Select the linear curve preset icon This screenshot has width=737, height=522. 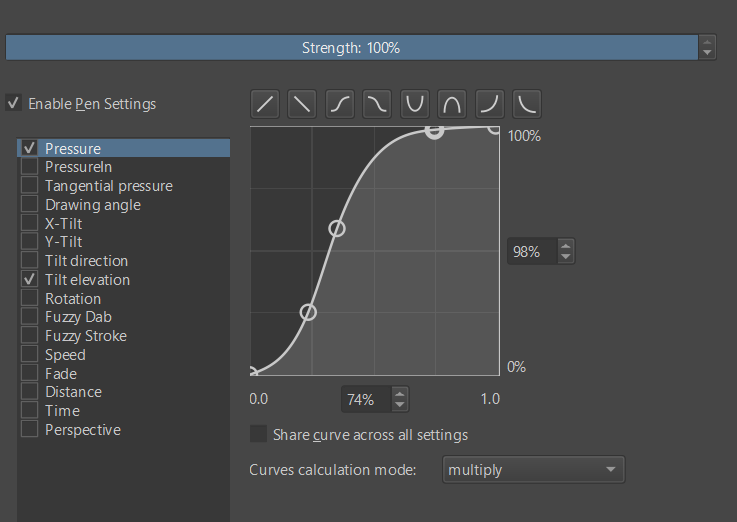point(265,103)
